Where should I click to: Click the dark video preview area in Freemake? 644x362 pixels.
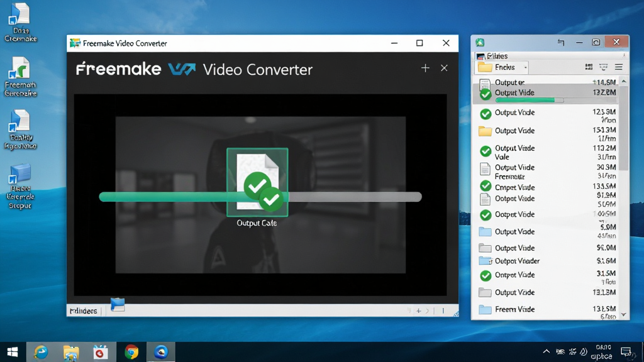pos(260,195)
